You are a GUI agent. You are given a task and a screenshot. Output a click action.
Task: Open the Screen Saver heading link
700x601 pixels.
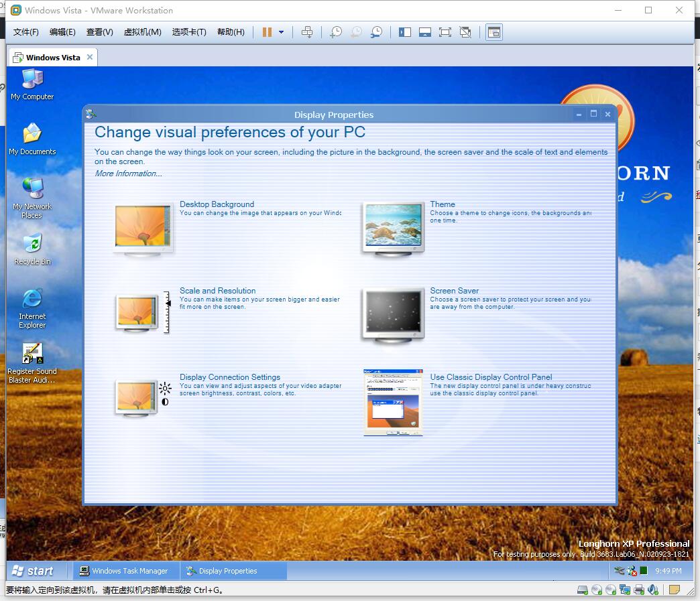[454, 291]
